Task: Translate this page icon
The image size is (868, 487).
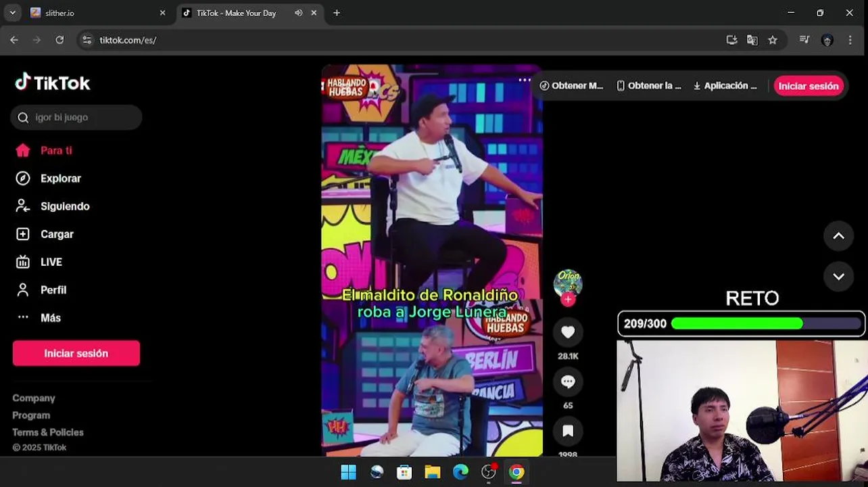Action: click(x=752, y=40)
